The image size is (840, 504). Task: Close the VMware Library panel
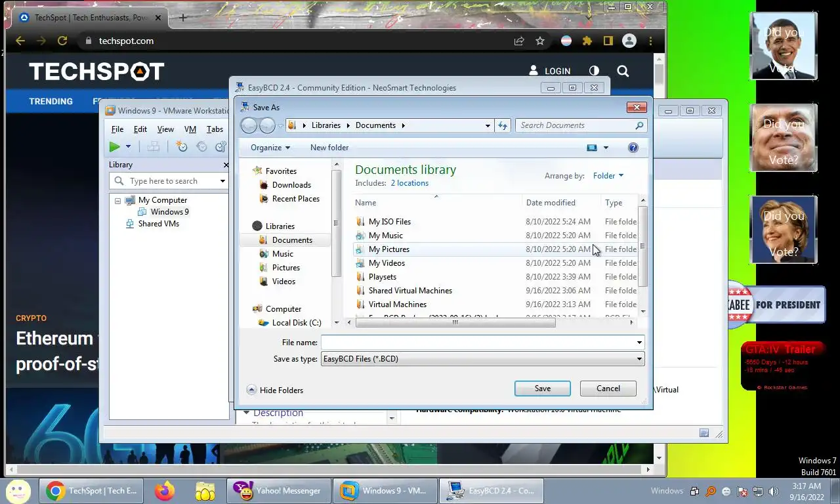click(226, 165)
